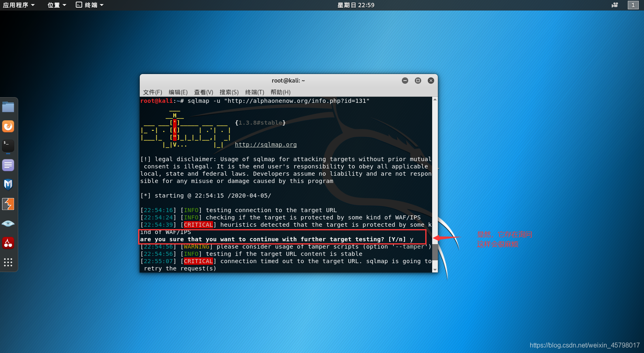Launch the red Cherrytree icon in the dock
The image size is (644, 353).
coord(8,243)
